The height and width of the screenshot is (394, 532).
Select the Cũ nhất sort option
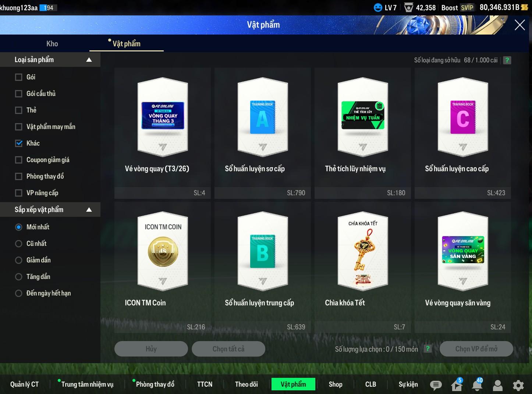19,244
